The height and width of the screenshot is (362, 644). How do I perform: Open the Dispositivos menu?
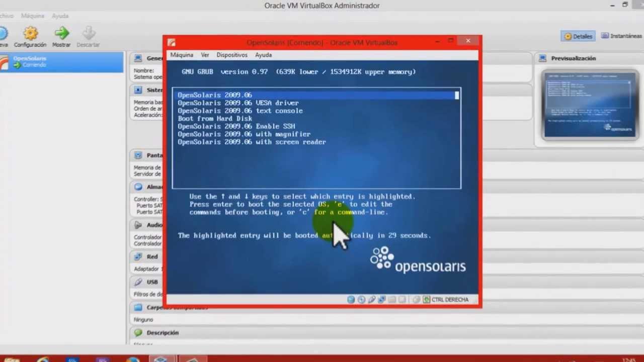(231, 55)
